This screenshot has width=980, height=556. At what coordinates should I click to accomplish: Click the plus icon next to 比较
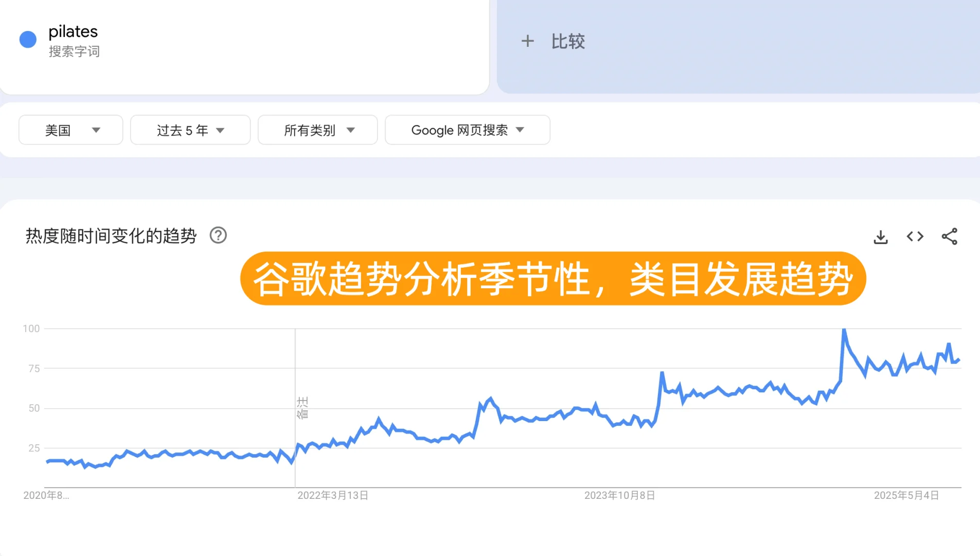coord(529,41)
